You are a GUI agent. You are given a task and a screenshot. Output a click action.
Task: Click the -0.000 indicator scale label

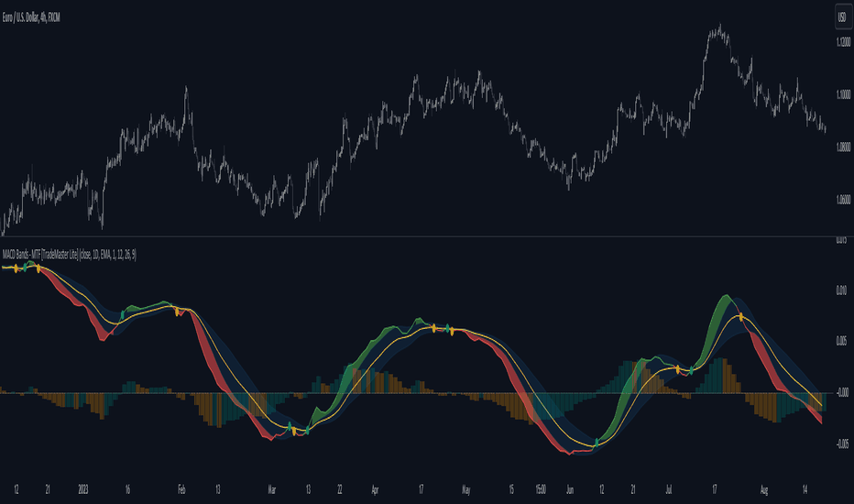(842, 393)
